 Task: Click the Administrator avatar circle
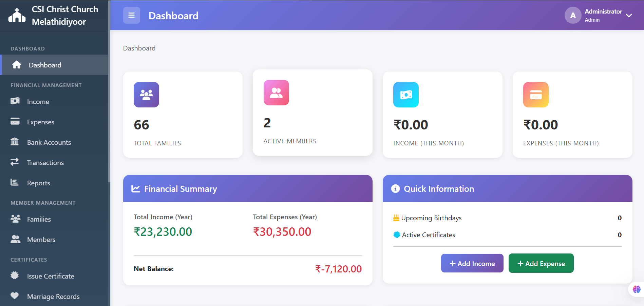click(x=573, y=15)
